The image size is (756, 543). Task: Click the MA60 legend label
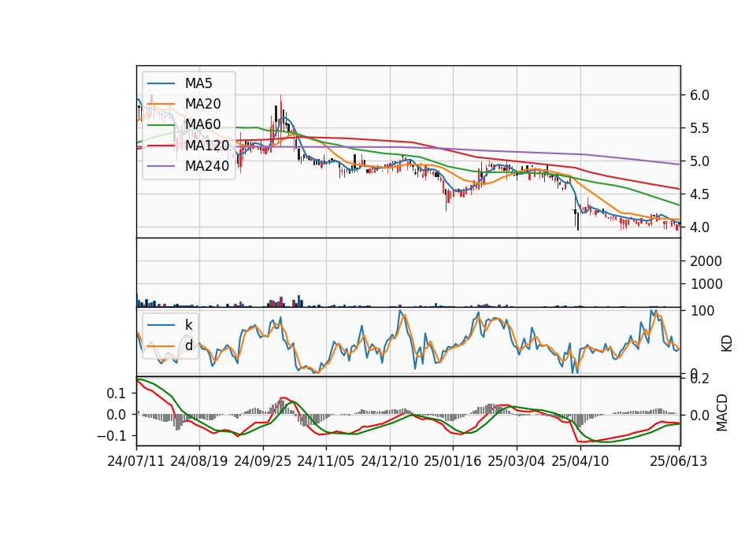[x=202, y=125]
